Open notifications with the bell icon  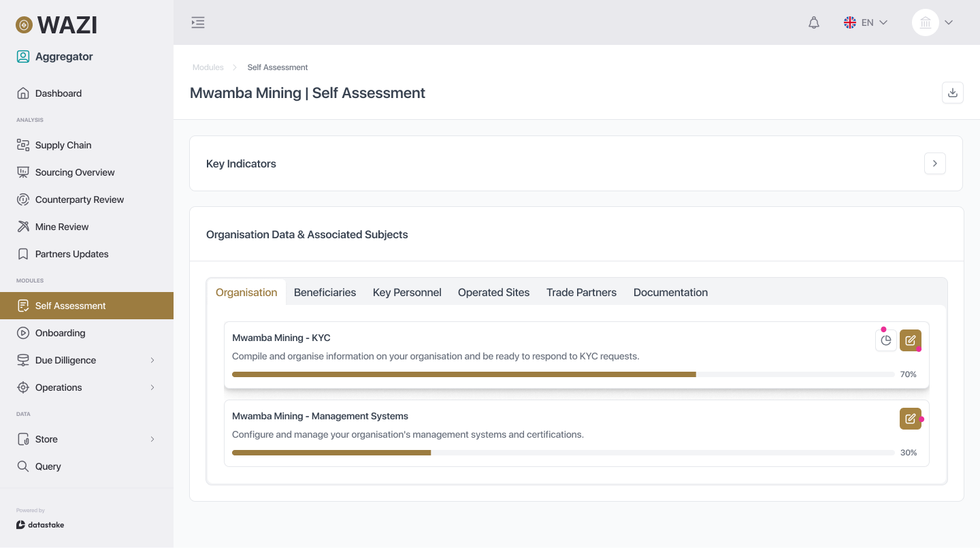coord(814,22)
